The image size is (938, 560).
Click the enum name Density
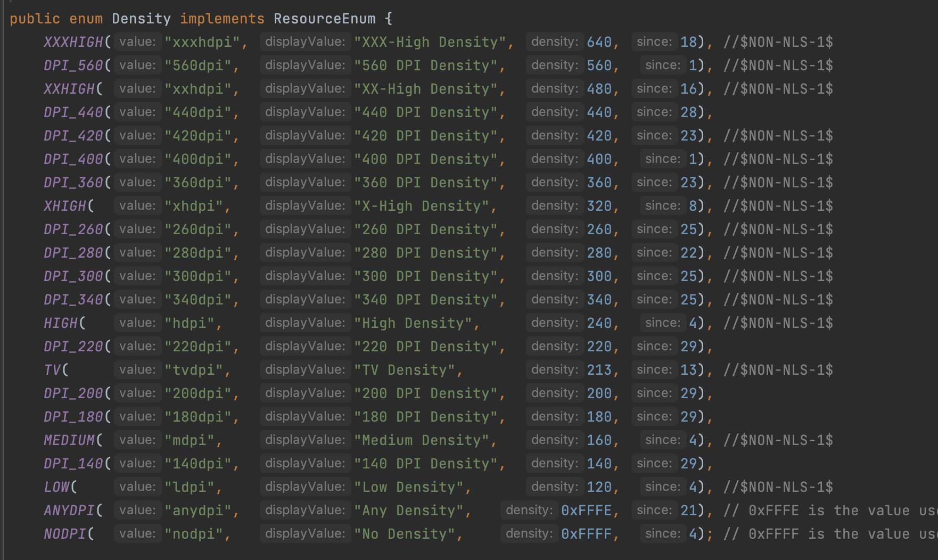pos(141,19)
